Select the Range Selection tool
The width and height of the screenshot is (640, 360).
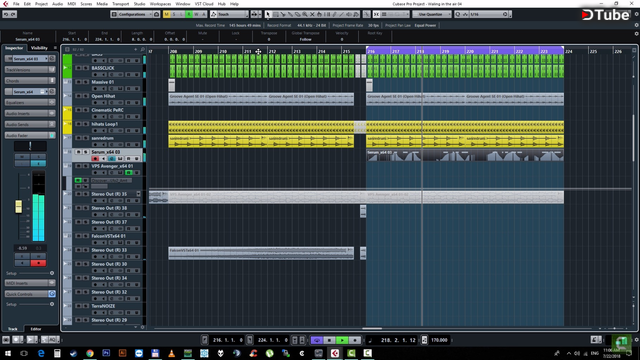coord(276,14)
